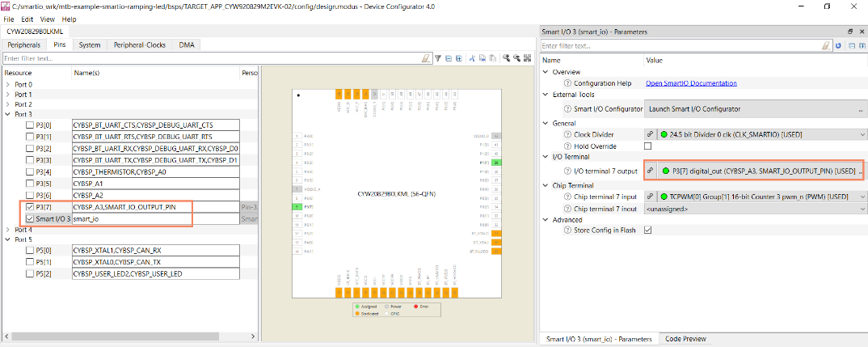
Task: Enable the P3[4] pin checkbox
Action: pos(29,171)
